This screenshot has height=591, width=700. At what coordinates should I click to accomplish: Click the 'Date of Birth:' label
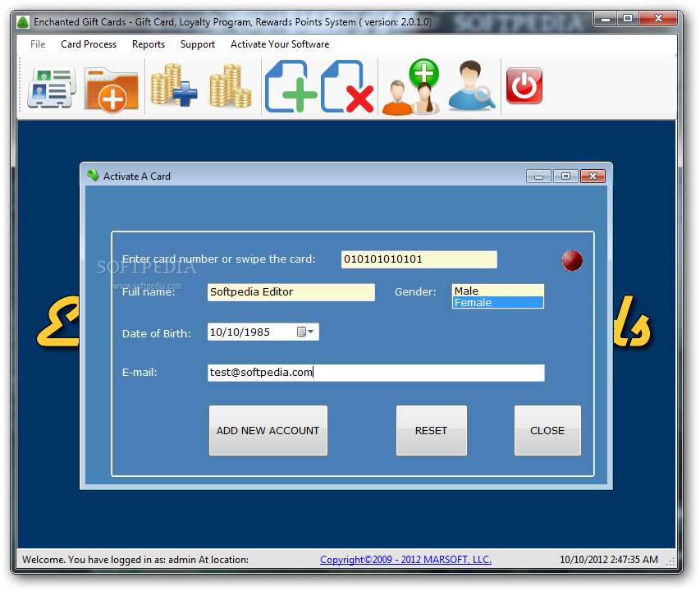click(x=156, y=333)
